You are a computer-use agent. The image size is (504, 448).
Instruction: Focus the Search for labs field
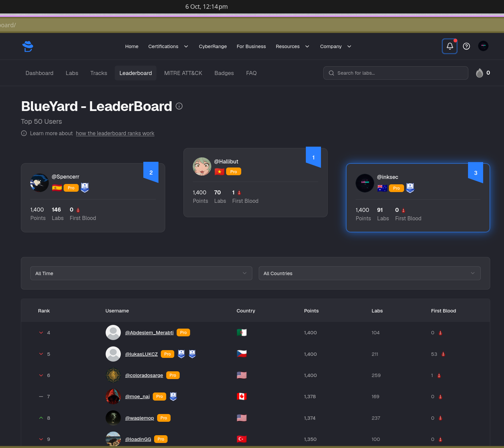(x=396, y=73)
